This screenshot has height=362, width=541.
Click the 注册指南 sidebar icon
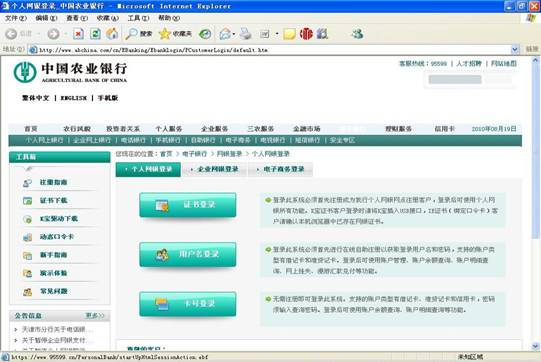27,183
